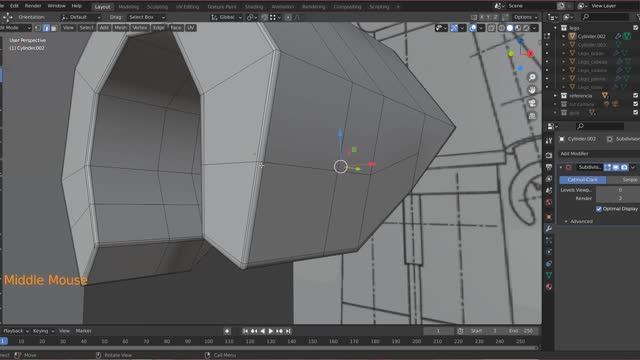This screenshot has width=640, height=360.
Task: Open the Mesh menu in viewport header
Action: [x=120, y=28]
